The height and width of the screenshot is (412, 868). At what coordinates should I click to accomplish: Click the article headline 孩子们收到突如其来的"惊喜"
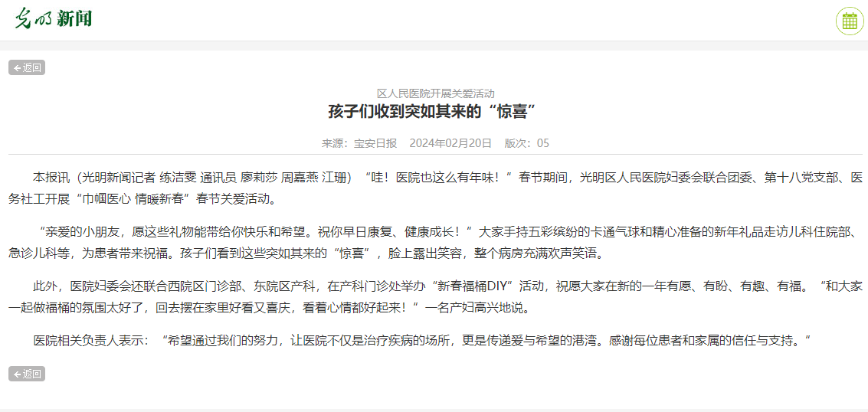434,112
